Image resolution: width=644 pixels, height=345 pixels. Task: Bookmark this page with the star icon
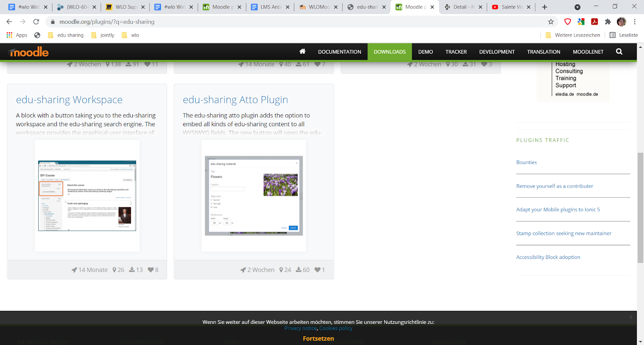pos(551,22)
